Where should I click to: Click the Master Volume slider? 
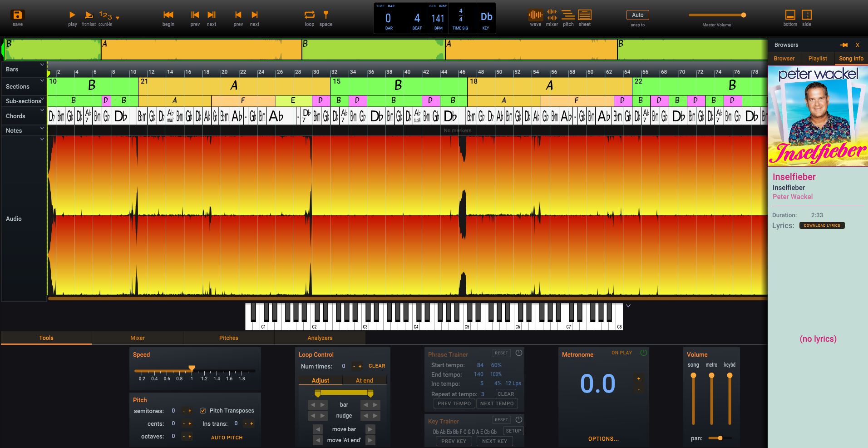716,15
